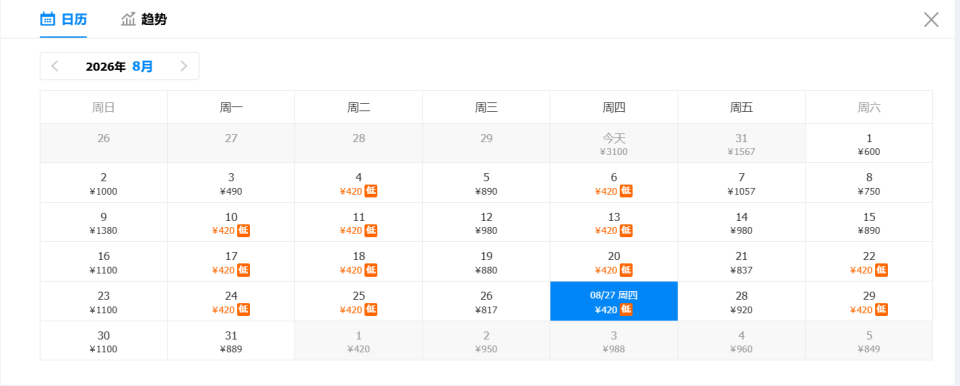Screen dimensions: 960x386
Task: Choose low-price August 10
Action: point(231,223)
